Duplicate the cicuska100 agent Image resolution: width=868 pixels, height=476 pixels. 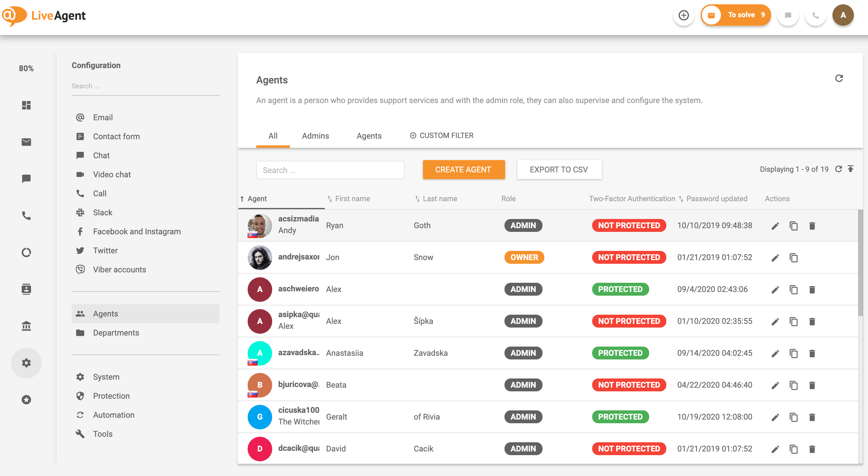pos(794,417)
